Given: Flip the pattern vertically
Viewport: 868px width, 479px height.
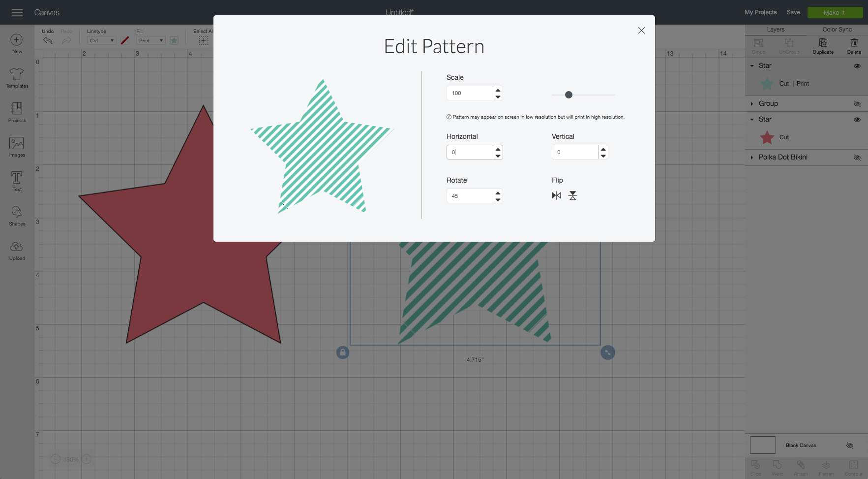Looking at the screenshot, I should (x=572, y=195).
